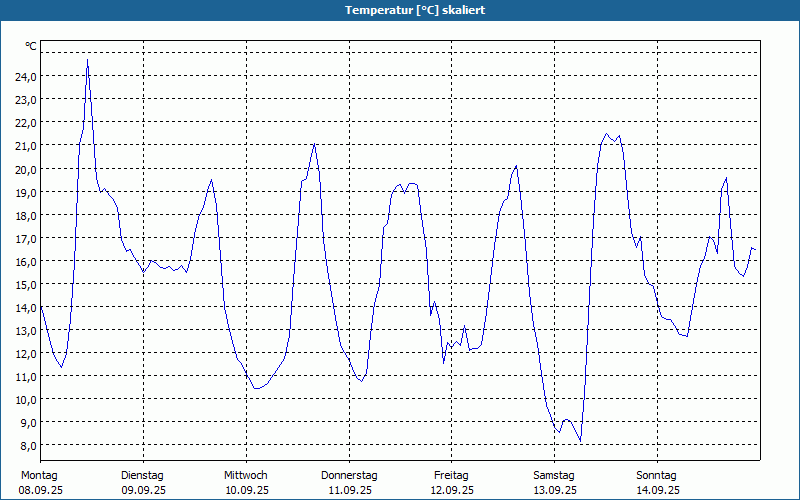Select the 12,0 y-axis value

(x=26, y=353)
